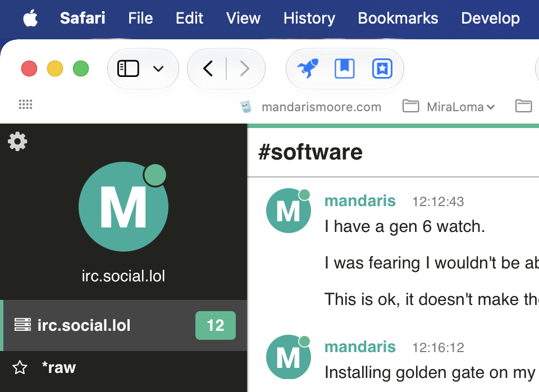
Task: Open the folder after MiraLoma
Action: 524,106
